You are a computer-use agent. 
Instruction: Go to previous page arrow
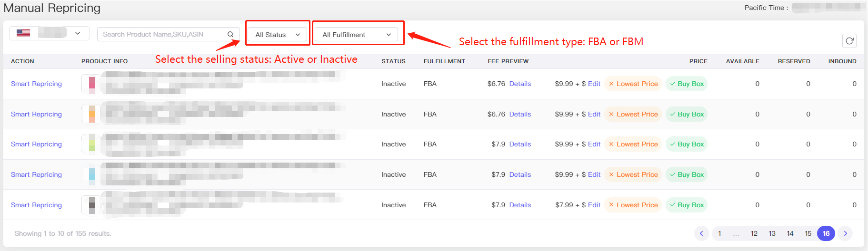701,233
